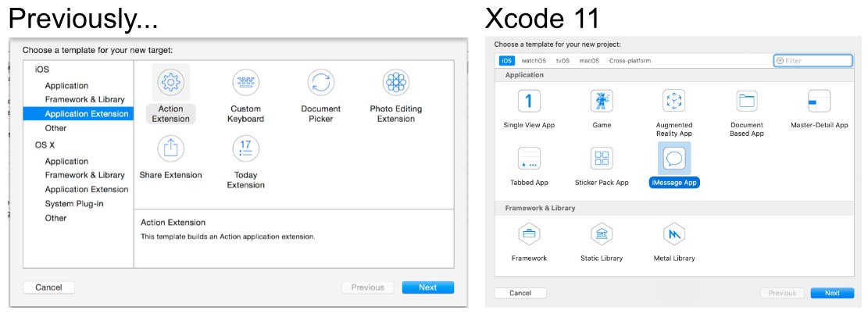
Task: Select the Master-Detail App icon
Action: tap(820, 102)
